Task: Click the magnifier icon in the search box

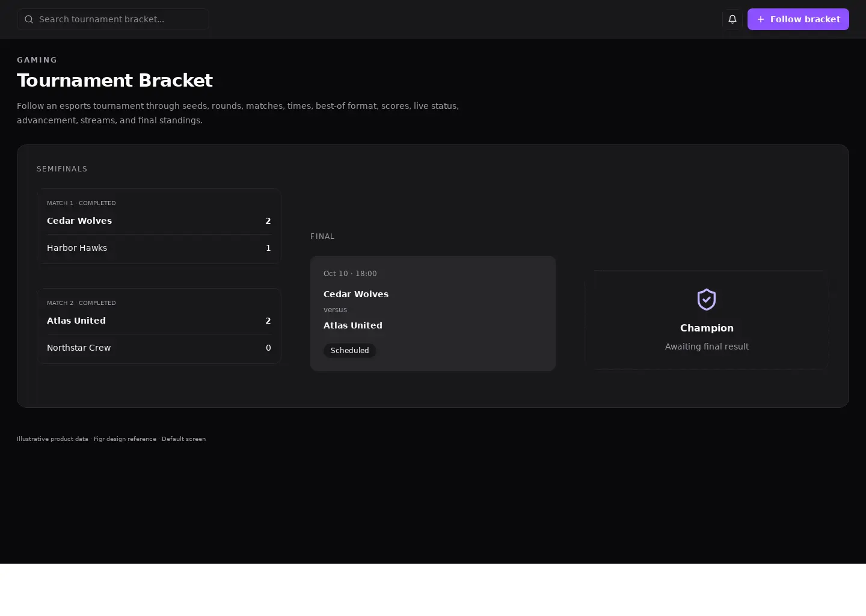Action: point(29,19)
